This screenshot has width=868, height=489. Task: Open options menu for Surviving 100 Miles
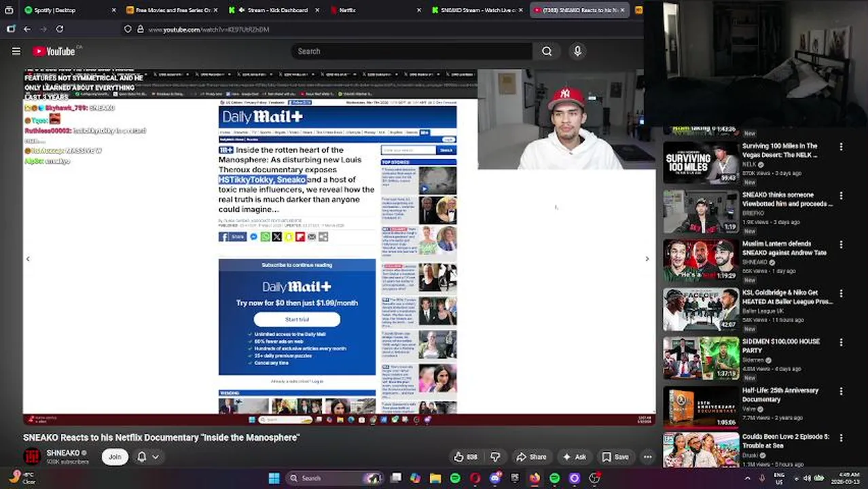point(841,147)
